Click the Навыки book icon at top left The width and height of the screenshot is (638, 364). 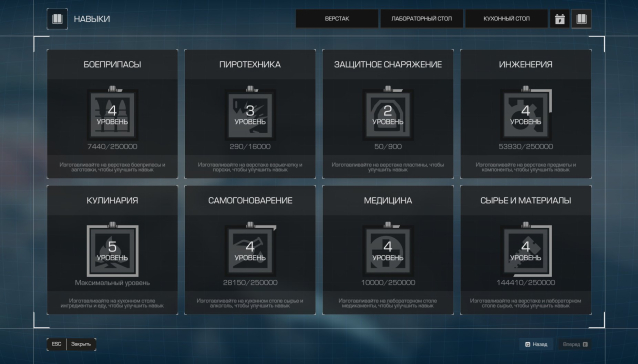[x=57, y=19]
